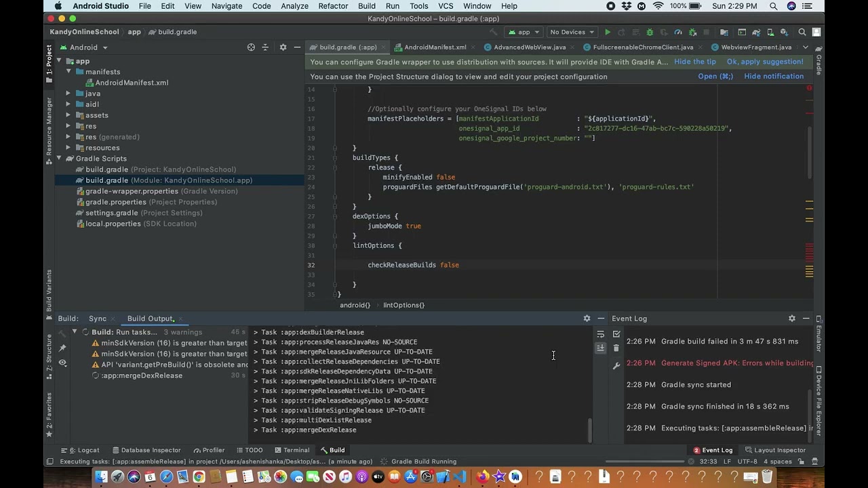Open Project panel settings gear

tap(283, 47)
